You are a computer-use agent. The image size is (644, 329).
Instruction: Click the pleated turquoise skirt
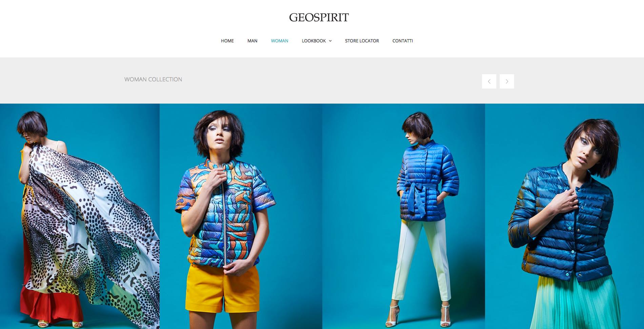click(576, 302)
